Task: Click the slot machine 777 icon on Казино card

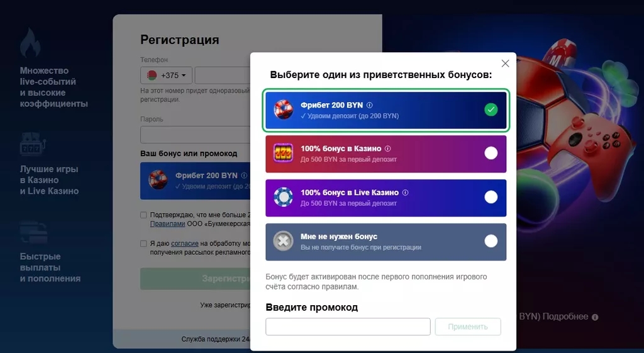Action: [284, 154]
